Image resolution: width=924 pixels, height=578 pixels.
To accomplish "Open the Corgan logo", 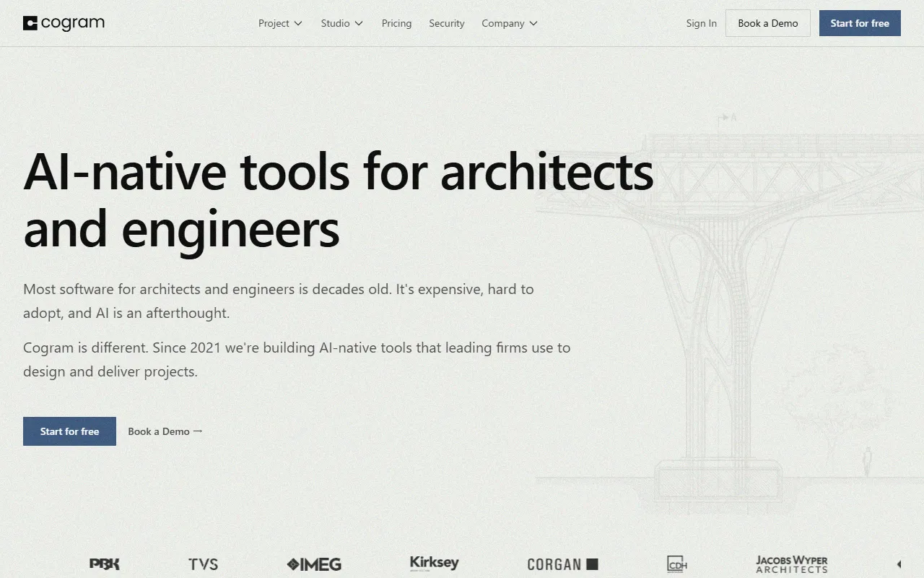I will click(562, 564).
